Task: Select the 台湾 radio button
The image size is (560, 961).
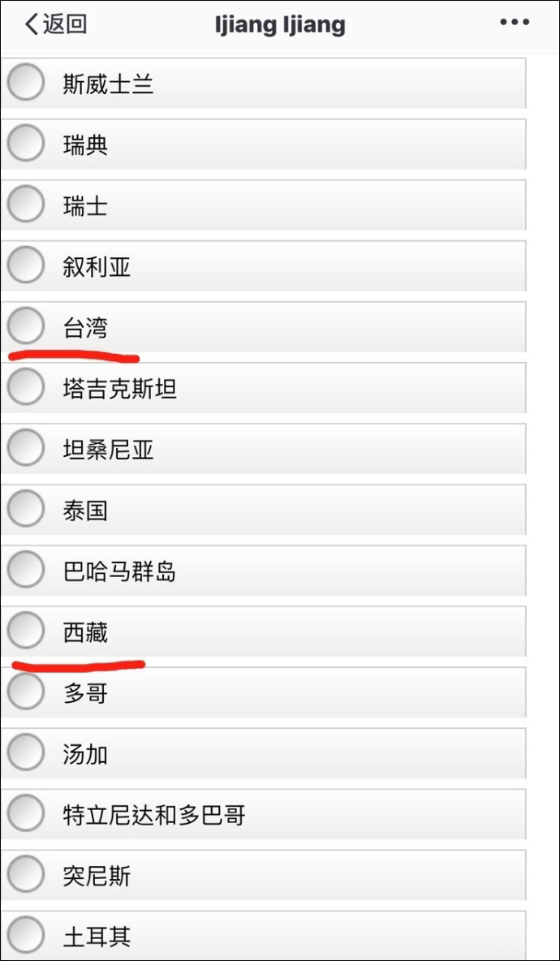Action: point(26,326)
